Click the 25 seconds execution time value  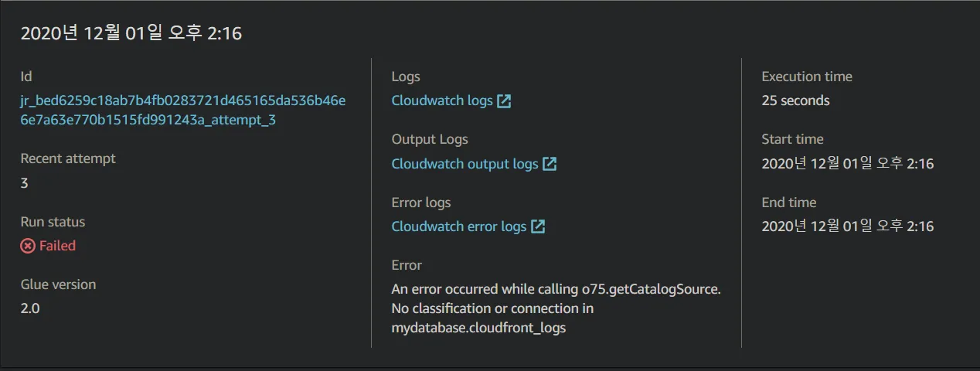tap(795, 100)
